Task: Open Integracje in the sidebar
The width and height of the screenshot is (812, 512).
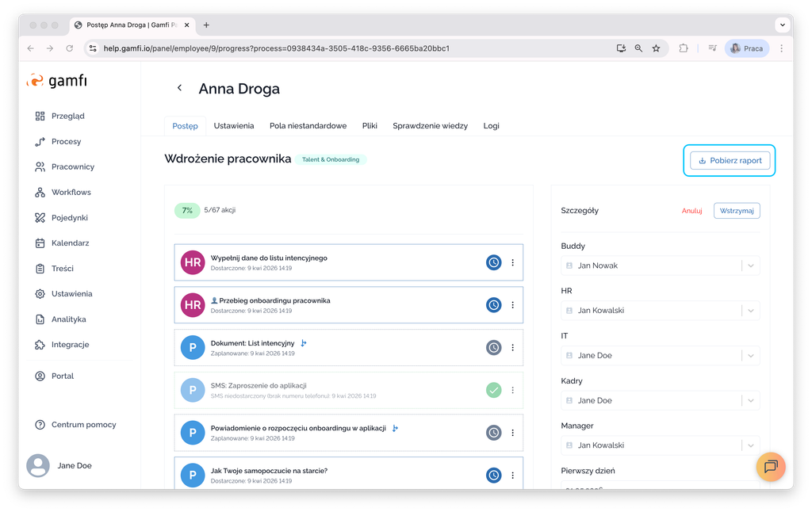Action: pos(70,344)
